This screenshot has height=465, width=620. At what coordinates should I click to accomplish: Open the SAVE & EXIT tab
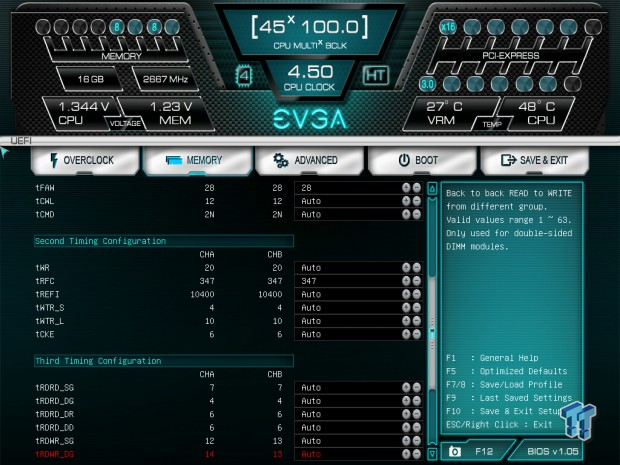pos(535,160)
